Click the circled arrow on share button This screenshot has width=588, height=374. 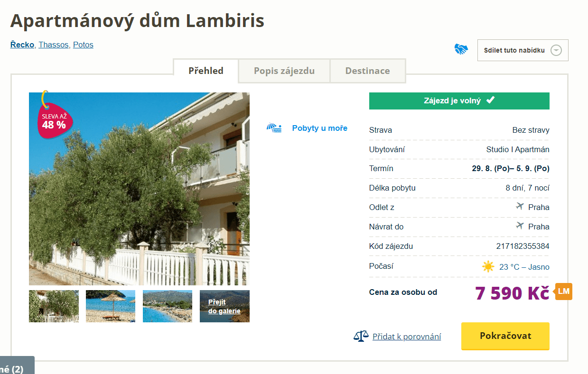click(x=556, y=50)
